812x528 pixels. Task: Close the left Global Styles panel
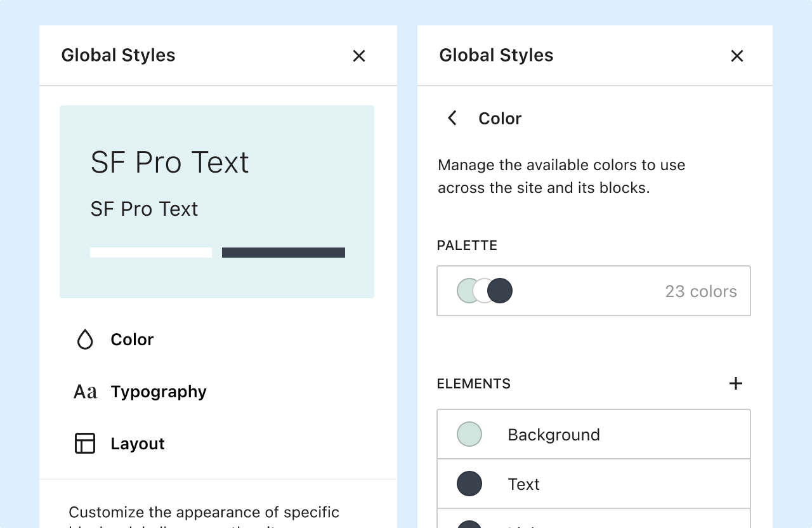pyautogui.click(x=359, y=56)
